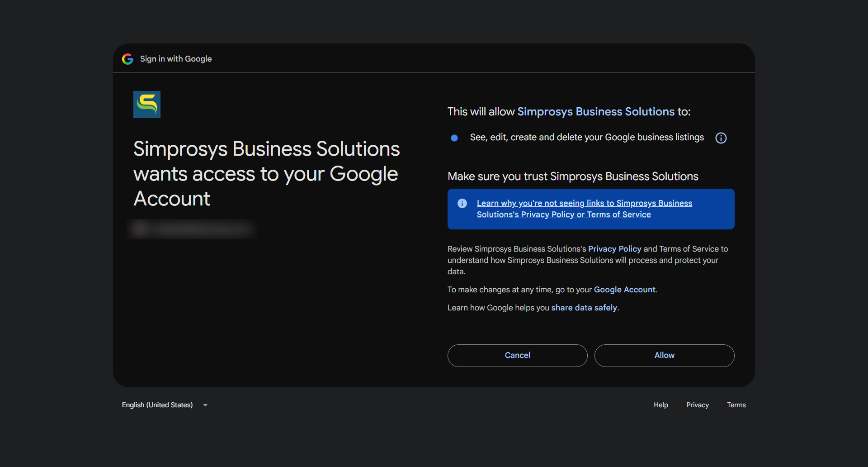
Task: Click 'wants access to your Google Account' heading
Action: [x=267, y=174]
